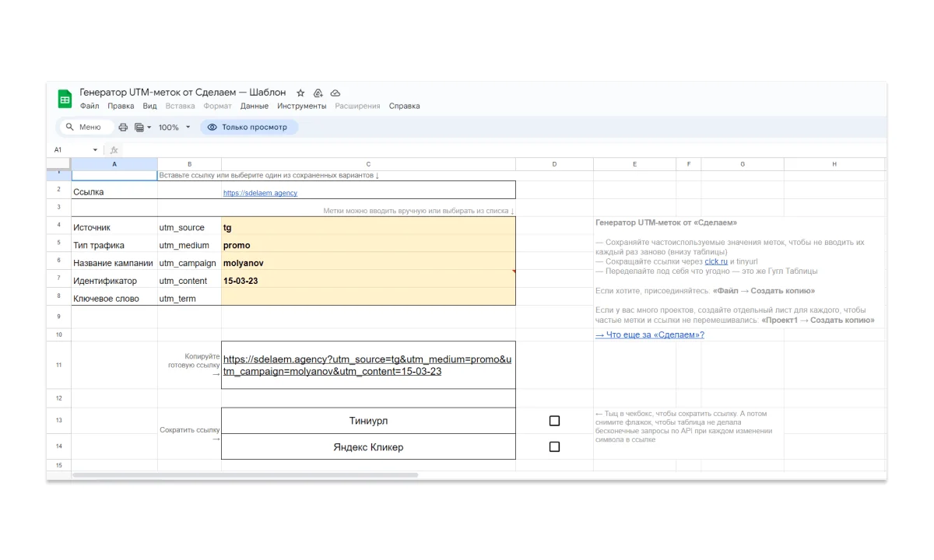The image size is (934, 560).
Task: Open the Меню search box
Action: (x=86, y=127)
